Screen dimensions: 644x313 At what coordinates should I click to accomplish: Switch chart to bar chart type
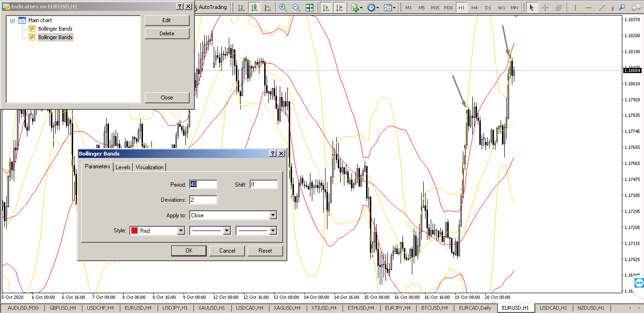click(x=241, y=7)
